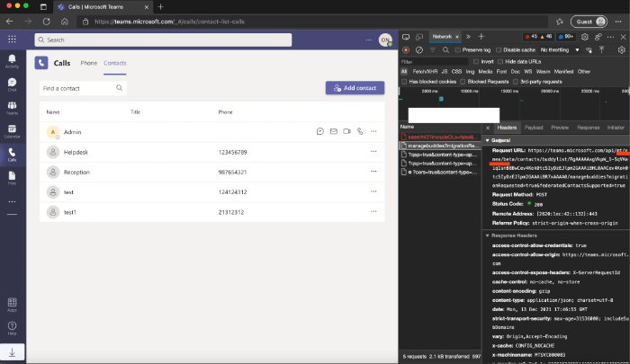Click the Find a contact field
630x364 pixels.
(x=83, y=88)
